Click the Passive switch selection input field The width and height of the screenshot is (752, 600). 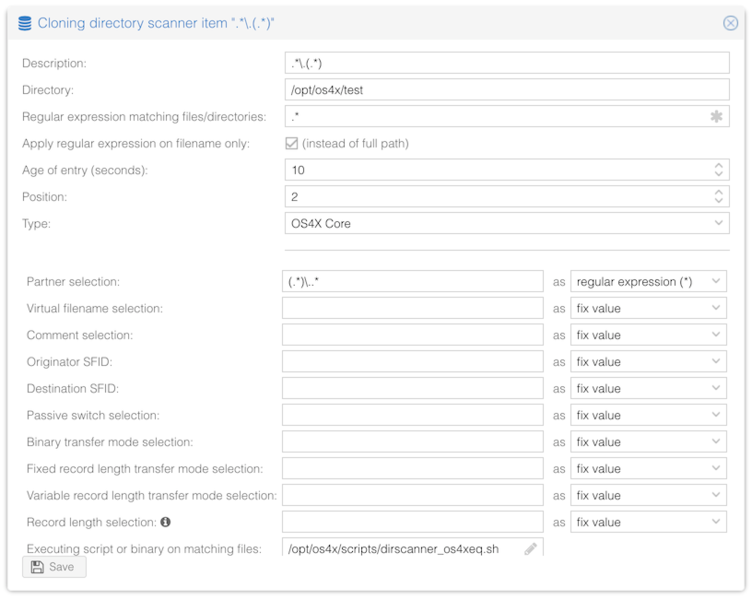(412, 415)
